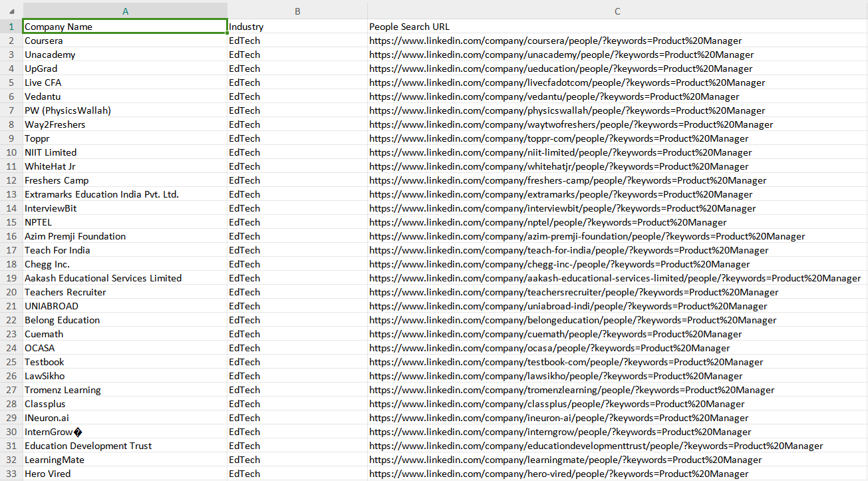Select the 'Education Development Trust' cell
The width and height of the screenshot is (868, 481).
tap(125, 446)
